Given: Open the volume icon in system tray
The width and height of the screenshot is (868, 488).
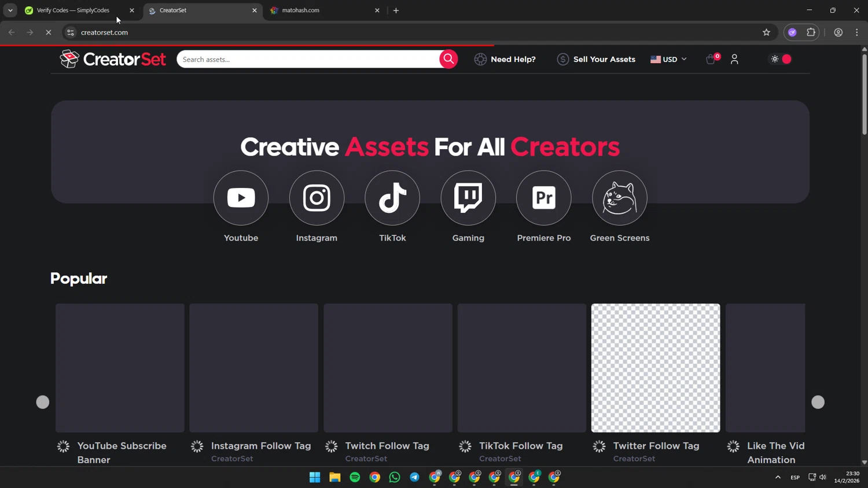Looking at the screenshot, I should click(823, 477).
